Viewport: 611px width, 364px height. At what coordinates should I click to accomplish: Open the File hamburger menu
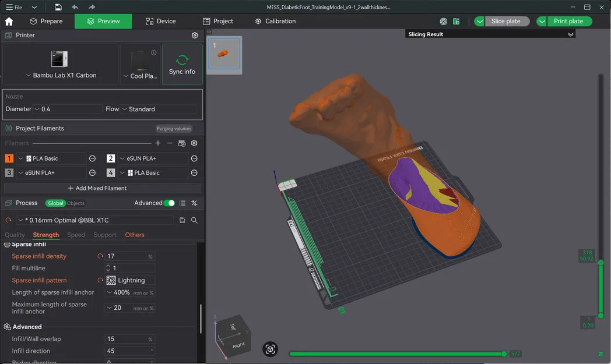click(x=13, y=7)
